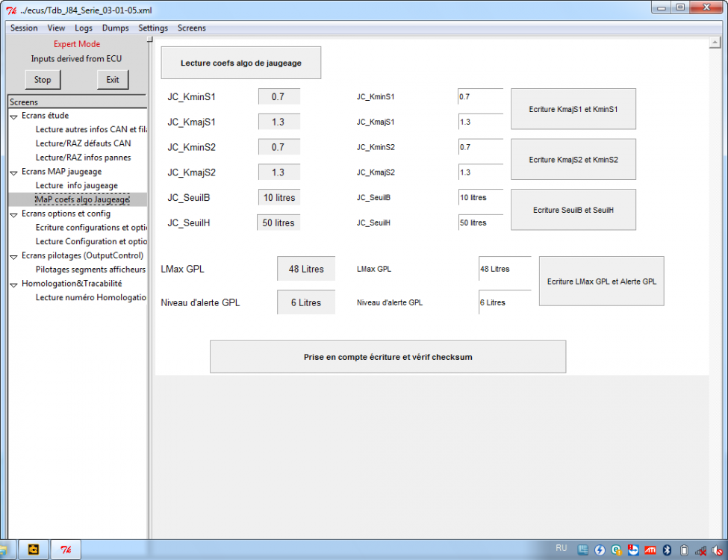Click the battery tray icon
Image resolution: width=728 pixels, height=560 pixels.
pos(684,550)
